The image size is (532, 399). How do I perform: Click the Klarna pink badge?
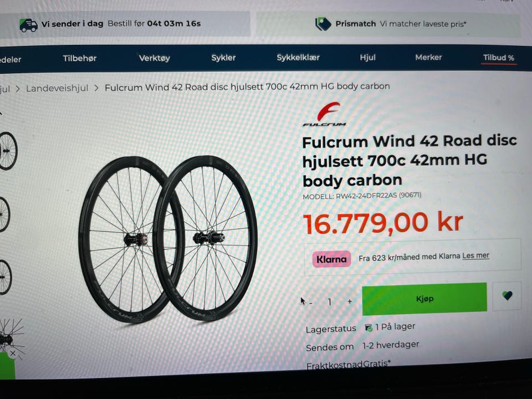(x=331, y=259)
